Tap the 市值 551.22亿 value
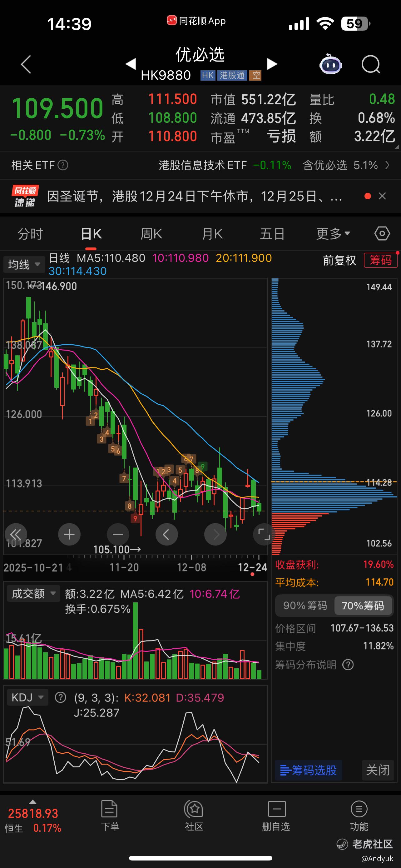 (269, 99)
